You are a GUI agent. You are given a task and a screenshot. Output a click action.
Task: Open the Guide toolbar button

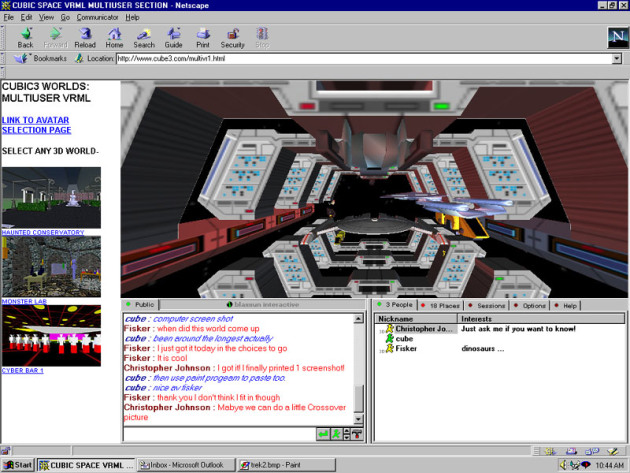point(173,38)
